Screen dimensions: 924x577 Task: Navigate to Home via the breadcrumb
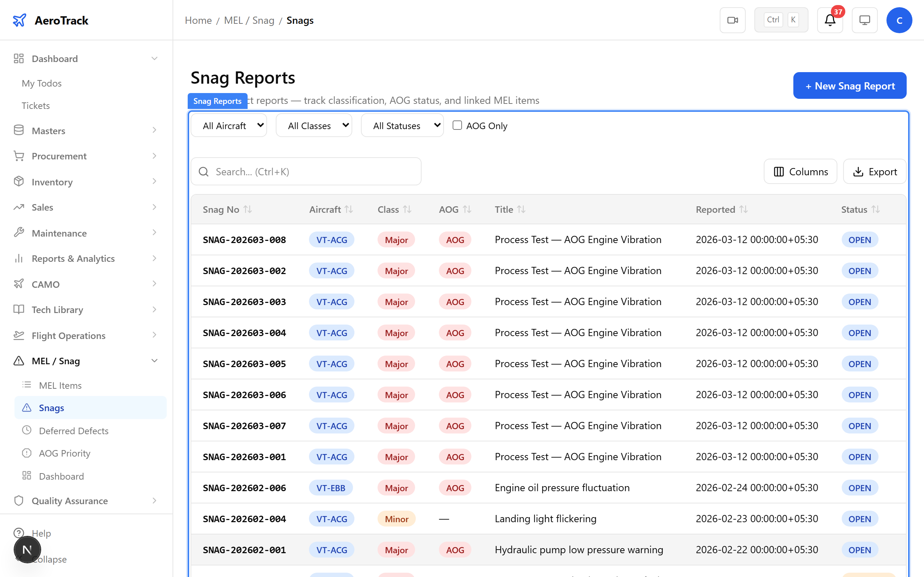click(x=198, y=20)
